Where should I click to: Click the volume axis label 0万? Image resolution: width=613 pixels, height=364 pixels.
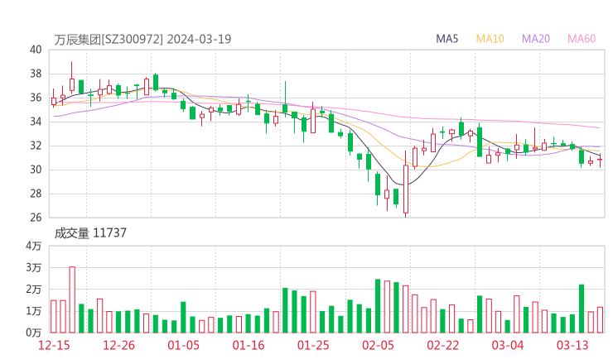pyautogui.click(x=34, y=333)
